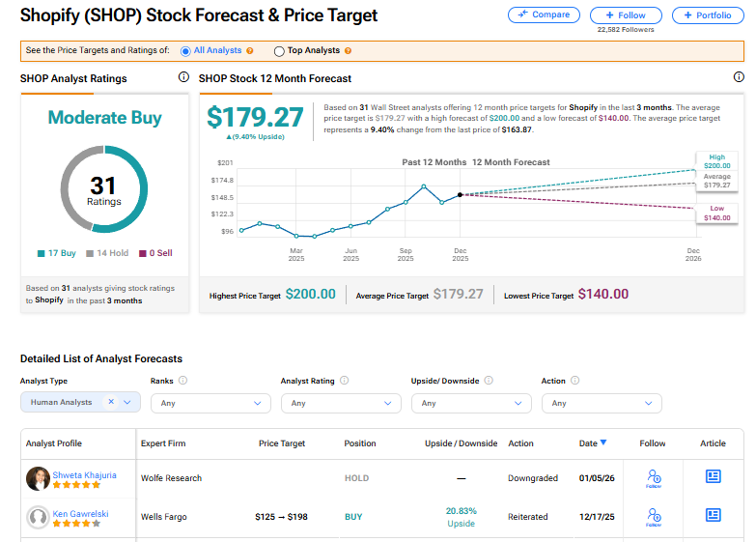Image resolution: width=756 pixels, height=542 pixels.
Task: Remove the Human Analysts filter chip
Action: pos(111,403)
